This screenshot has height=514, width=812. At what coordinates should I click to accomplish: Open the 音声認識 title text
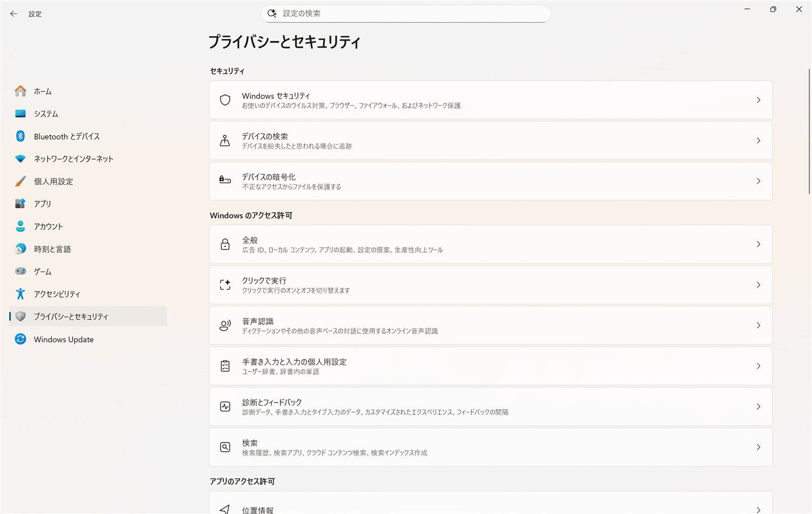[x=258, y=321]
